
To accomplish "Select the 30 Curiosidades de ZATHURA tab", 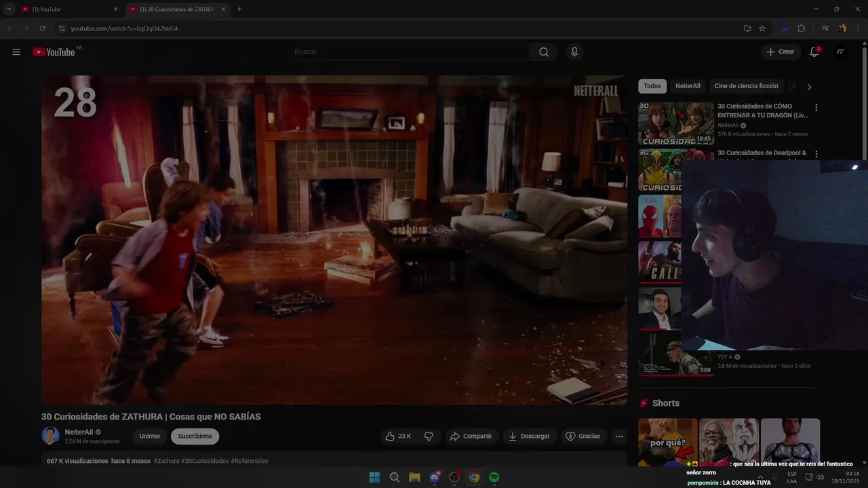I will point(176,9).
